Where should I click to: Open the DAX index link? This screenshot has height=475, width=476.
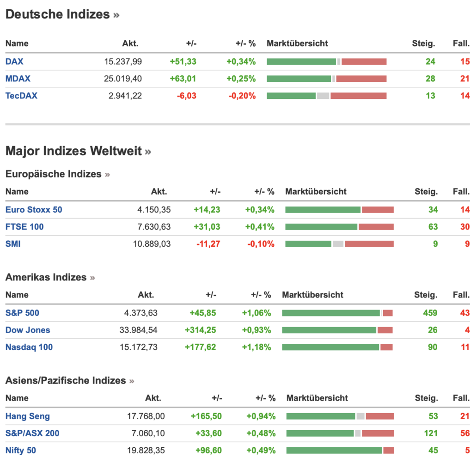click(x=14, y=61)
